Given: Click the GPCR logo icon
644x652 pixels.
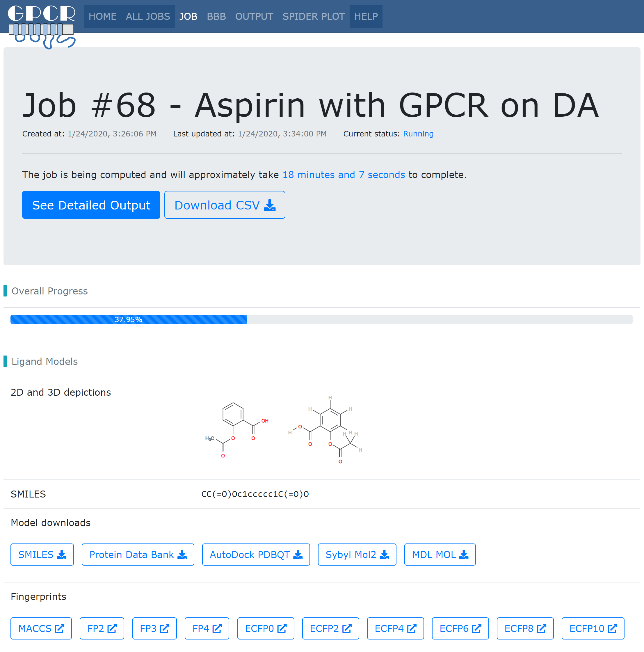Looking at the screenshot, I should 41,25.
